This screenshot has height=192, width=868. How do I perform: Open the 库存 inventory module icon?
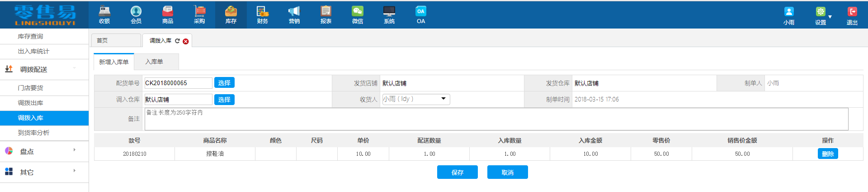click(231, 14)
